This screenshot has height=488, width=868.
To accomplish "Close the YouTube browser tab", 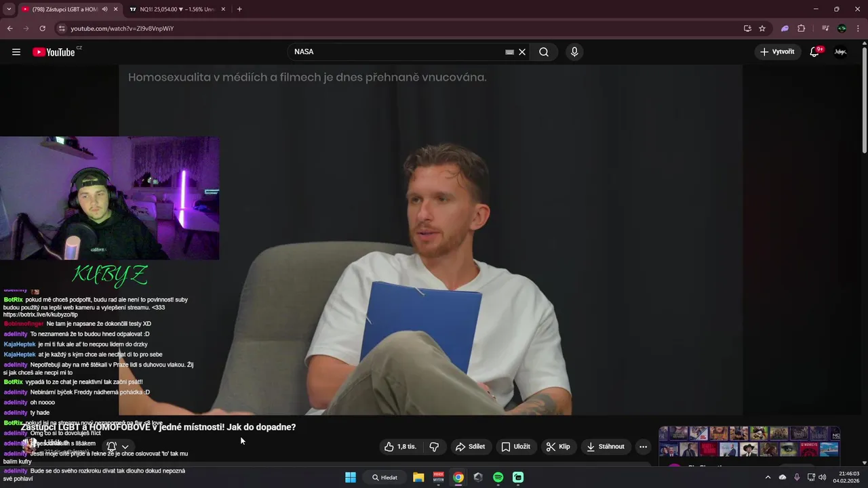I will tap(116, 9).
